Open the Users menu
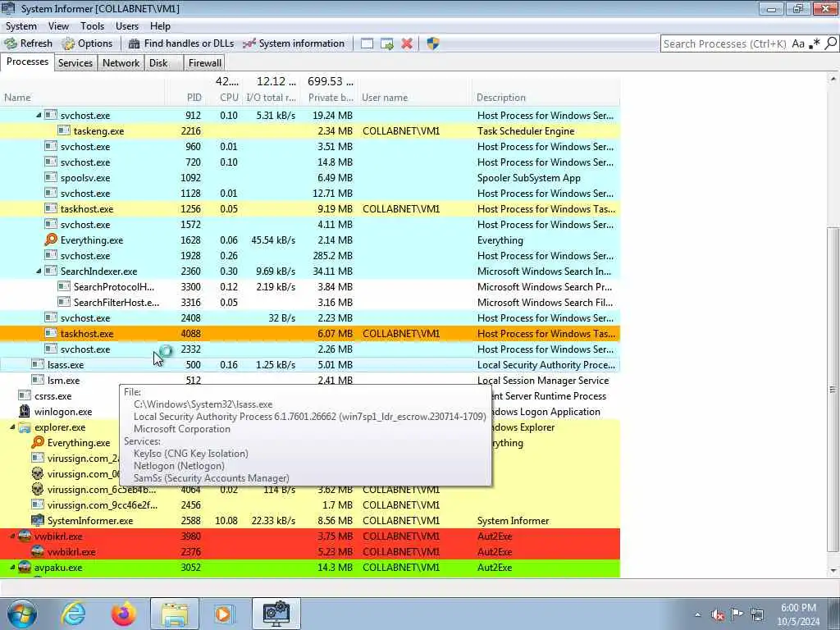The height and width of the screenshot is (630, 840). coord(127,26)
